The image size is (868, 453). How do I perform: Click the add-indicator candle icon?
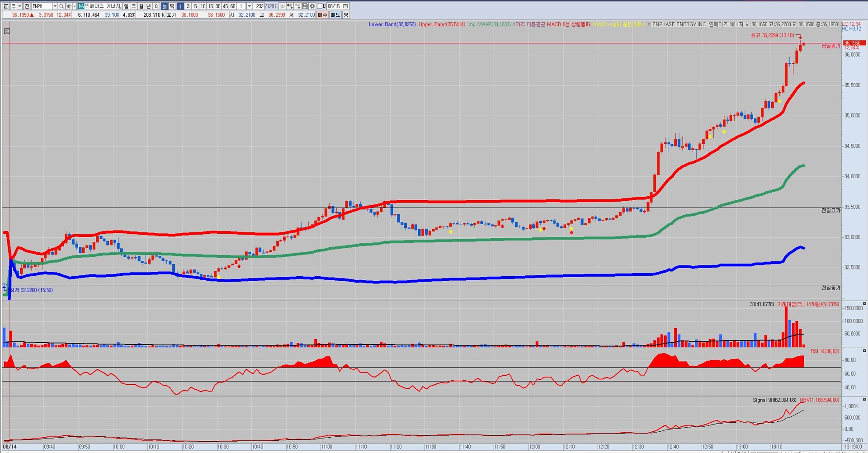point(290,6)
